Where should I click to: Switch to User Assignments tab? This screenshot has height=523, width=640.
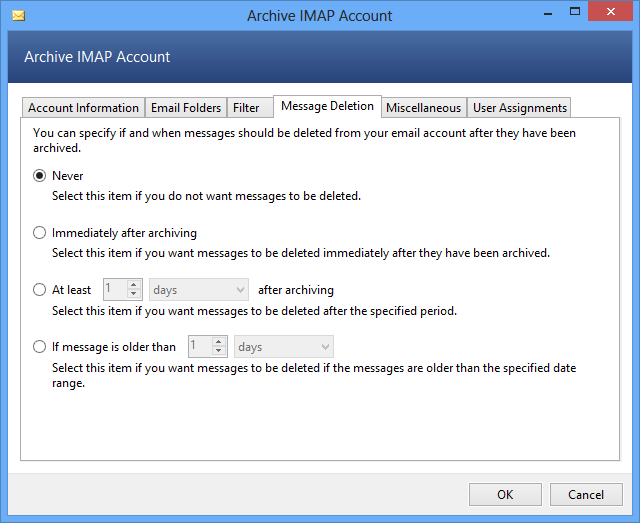pyautogui.click(x=520, y=108)
